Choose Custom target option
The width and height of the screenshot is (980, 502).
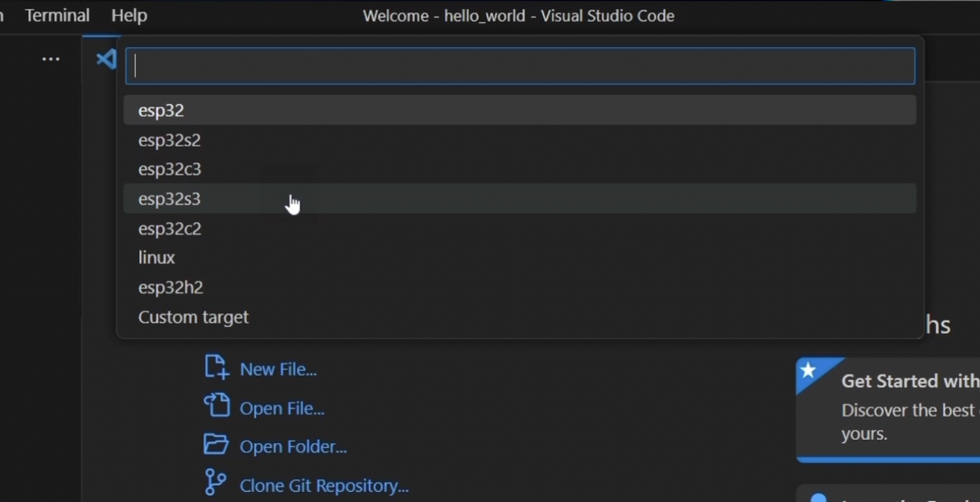click(x=193, y=317)
